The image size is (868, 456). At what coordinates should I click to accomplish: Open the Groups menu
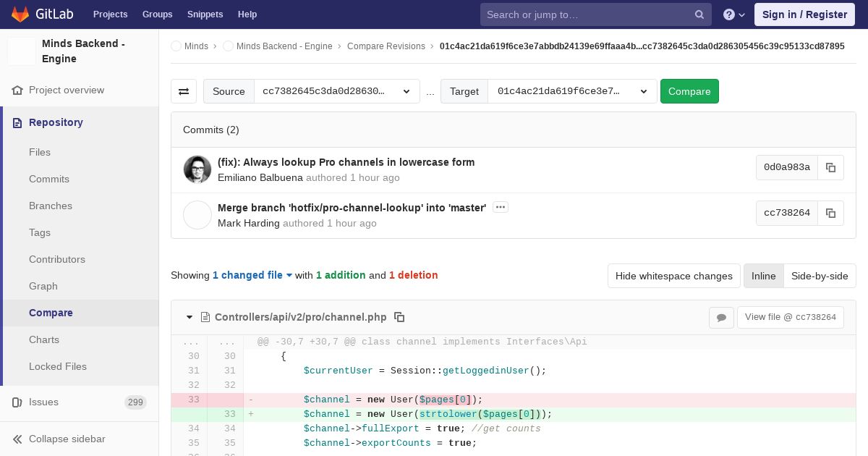[157, 14]
